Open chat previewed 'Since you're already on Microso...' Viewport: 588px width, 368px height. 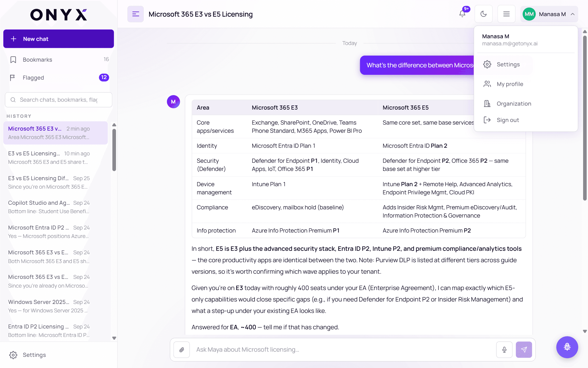pos(56,281)
